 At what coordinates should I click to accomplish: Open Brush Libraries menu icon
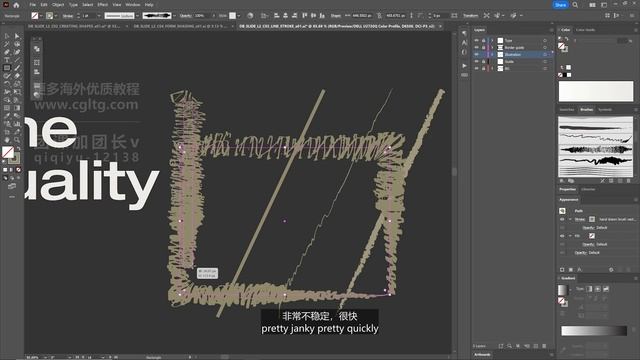pos(562,180)
